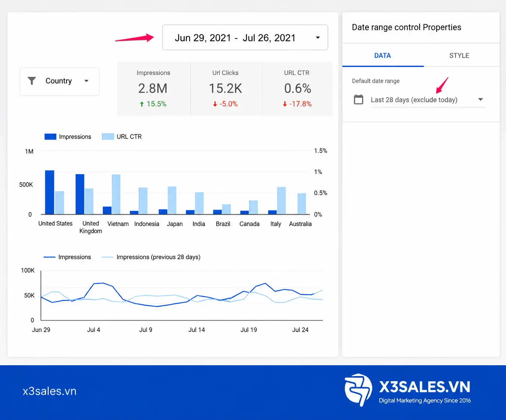Click the funnel filter icon beside Country
Screen dimensions: 506x420
point(32,81)
